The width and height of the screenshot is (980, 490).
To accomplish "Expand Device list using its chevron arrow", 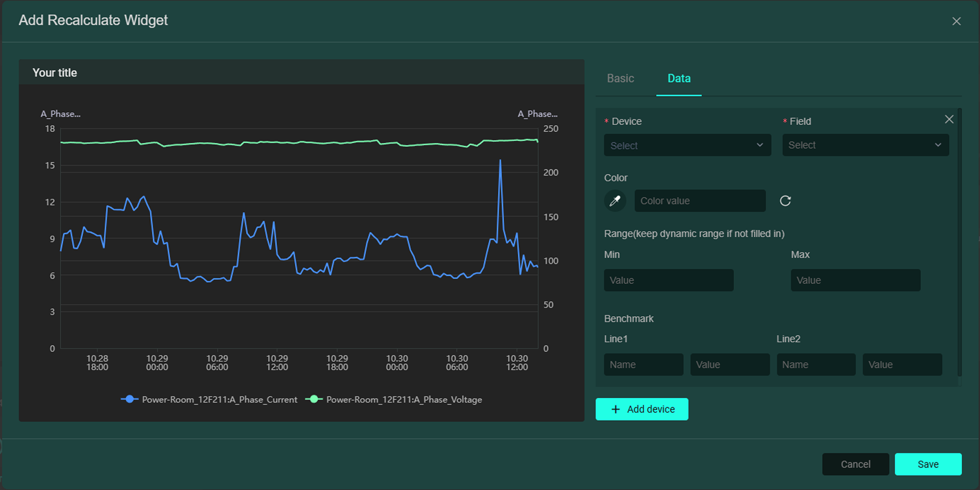I will click(x=759, y=145).
